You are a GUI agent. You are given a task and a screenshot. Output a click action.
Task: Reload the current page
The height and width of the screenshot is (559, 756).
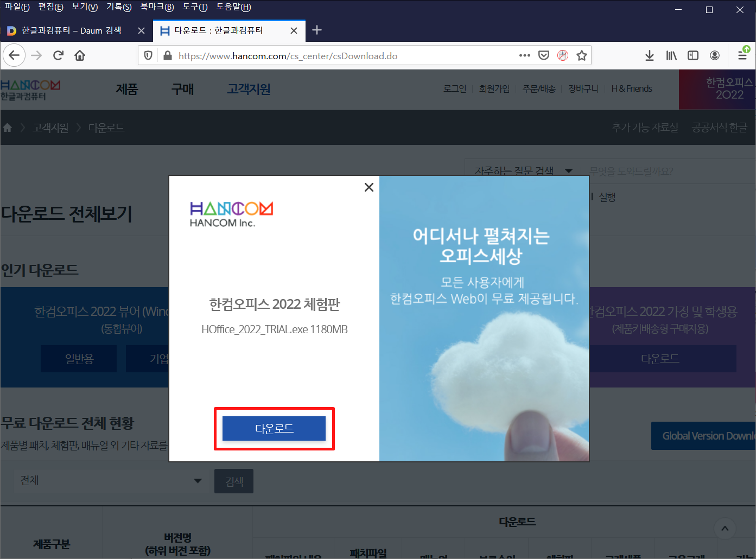click(58, 55)
